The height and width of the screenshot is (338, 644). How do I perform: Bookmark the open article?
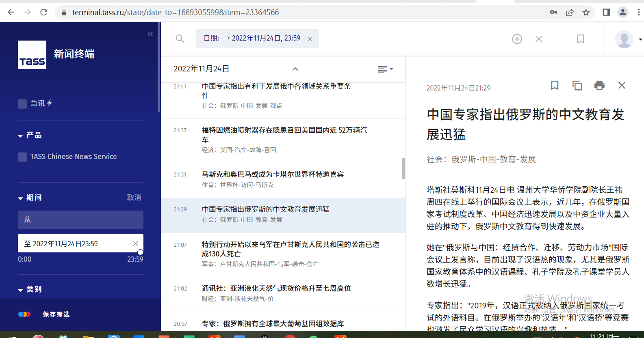tap(555, 85)
